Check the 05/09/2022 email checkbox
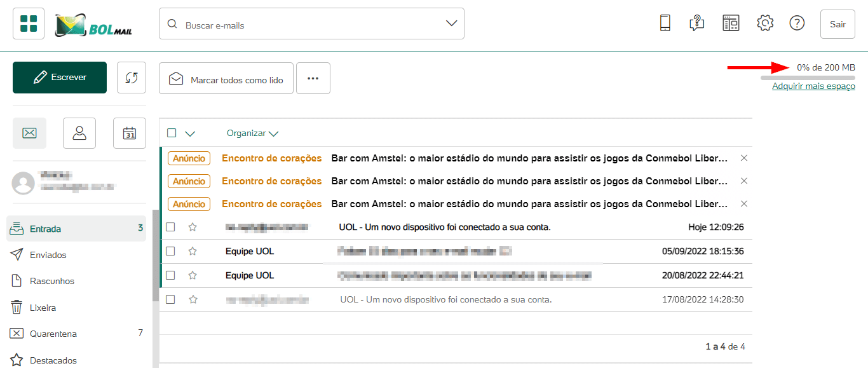The height and width of the screenshot is (368, 868). click(170, 251)
